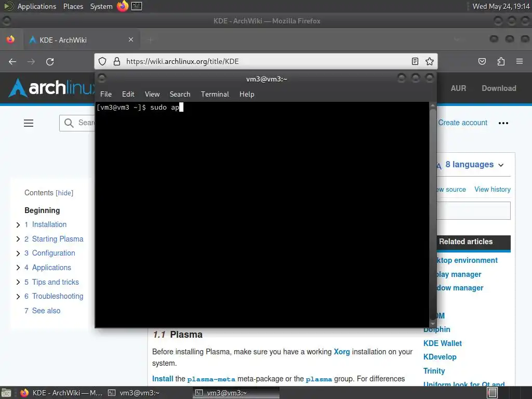This screenshot has height=399, width=532.
Task: Open the Places menu in top panel
Action: click(73, 6)
